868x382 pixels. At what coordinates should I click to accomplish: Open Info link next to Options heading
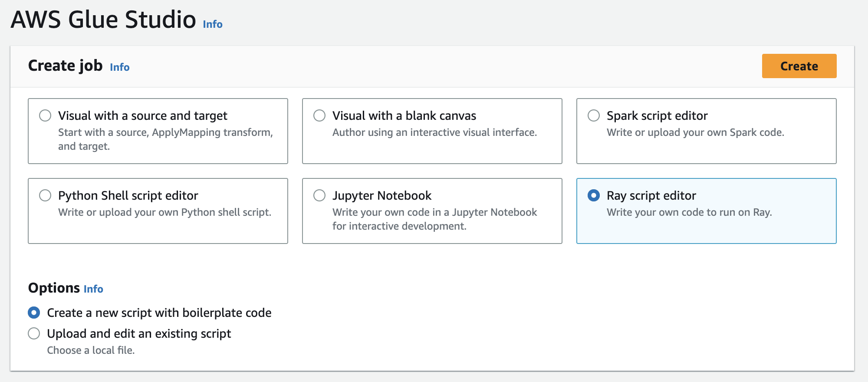click(x=93, y=289)
